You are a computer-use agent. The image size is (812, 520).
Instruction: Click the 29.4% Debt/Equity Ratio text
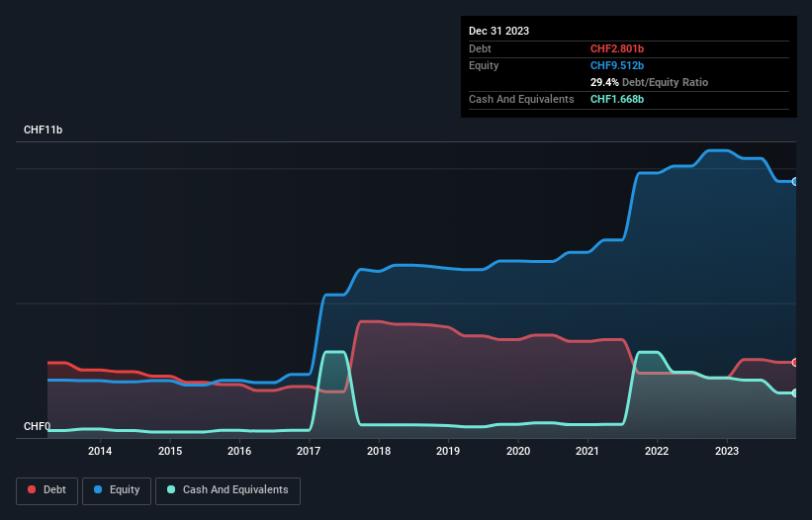[649, 82]
